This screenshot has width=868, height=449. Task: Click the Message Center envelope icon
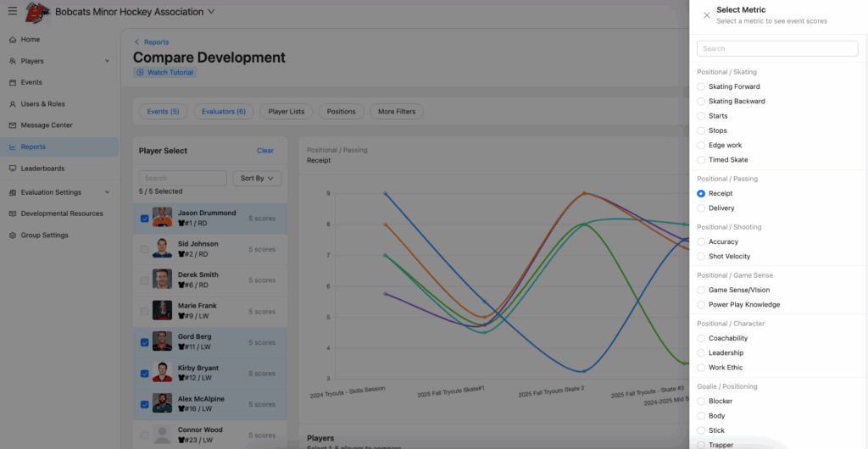tap(13, 125)
